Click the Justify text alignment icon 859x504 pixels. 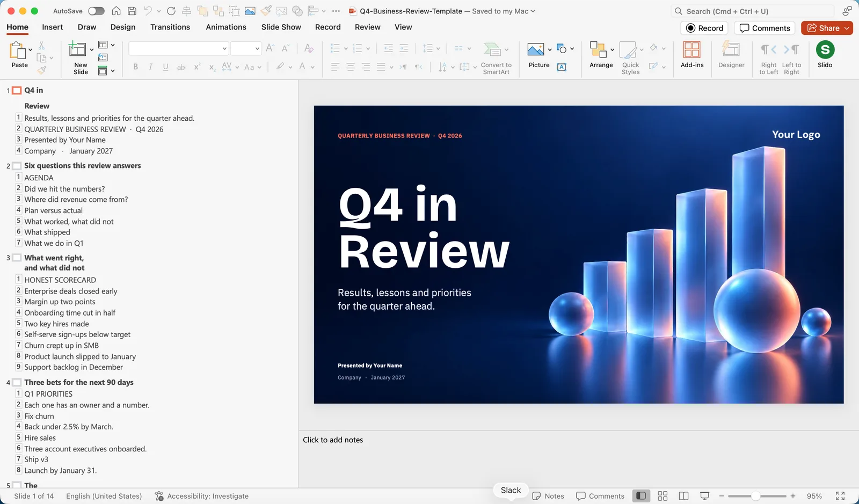tap(381, 67)
